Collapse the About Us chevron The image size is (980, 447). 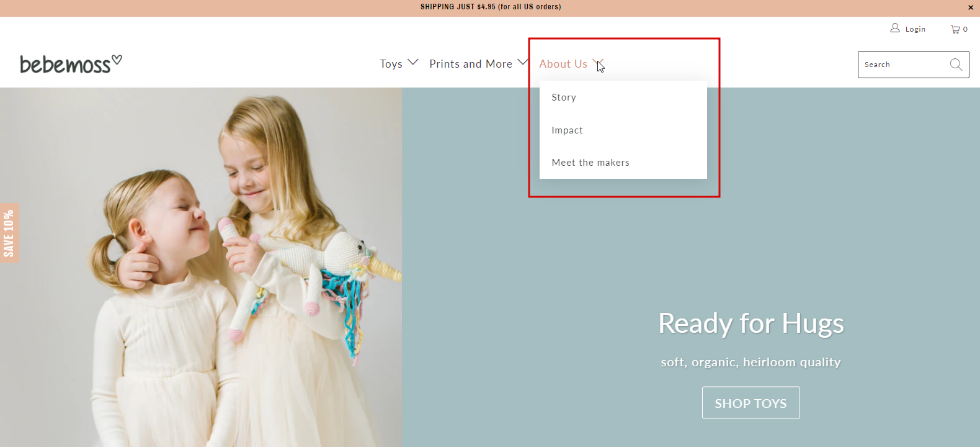click(598, 63)
